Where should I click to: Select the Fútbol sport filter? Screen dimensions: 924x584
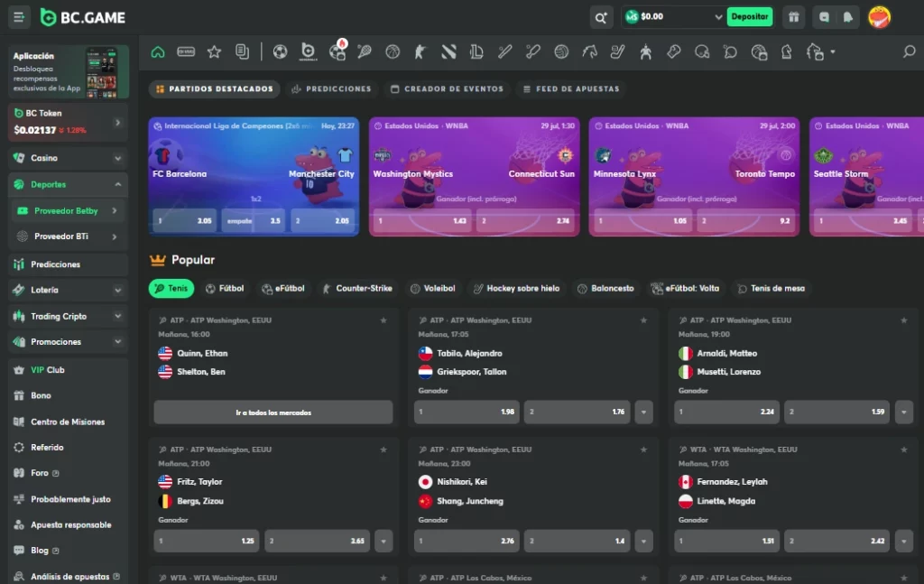225,288
